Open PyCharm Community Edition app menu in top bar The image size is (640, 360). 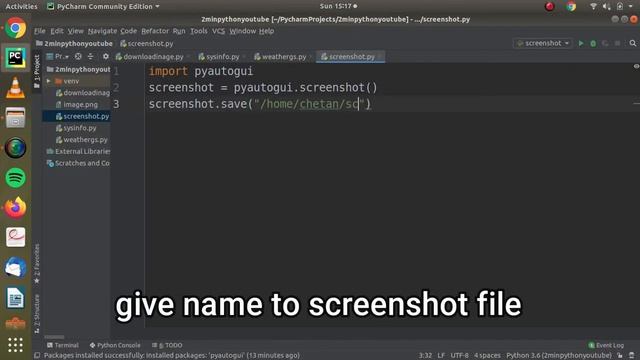pos(104,7)
